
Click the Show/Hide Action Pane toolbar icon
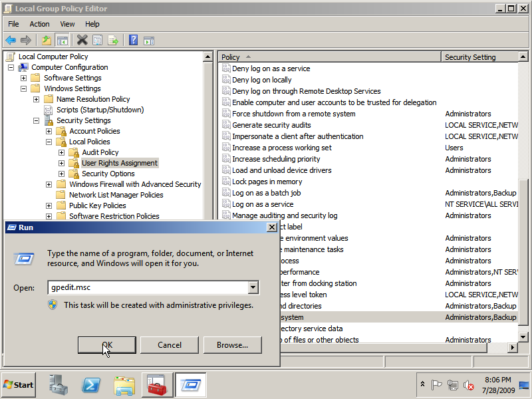click(149, 41)
